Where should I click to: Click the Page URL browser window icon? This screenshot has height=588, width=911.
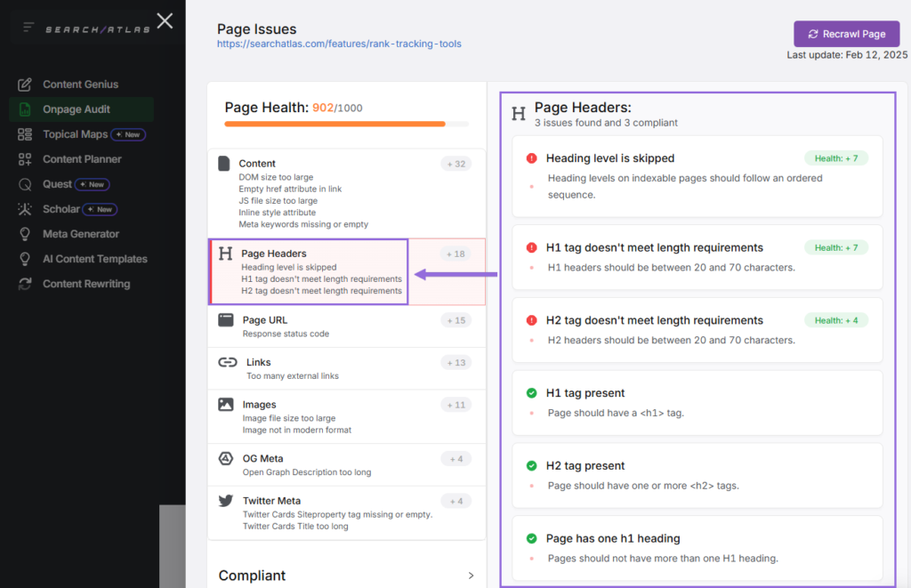225,320
